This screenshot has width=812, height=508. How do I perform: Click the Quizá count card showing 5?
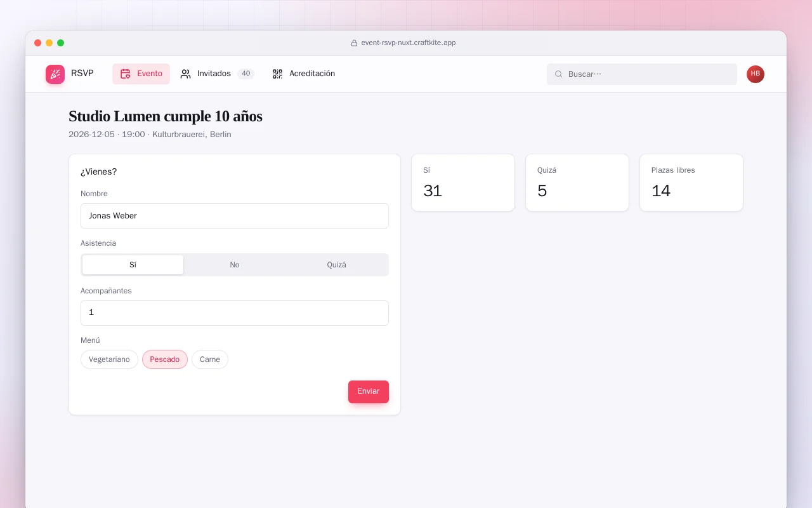click(577, 183)
